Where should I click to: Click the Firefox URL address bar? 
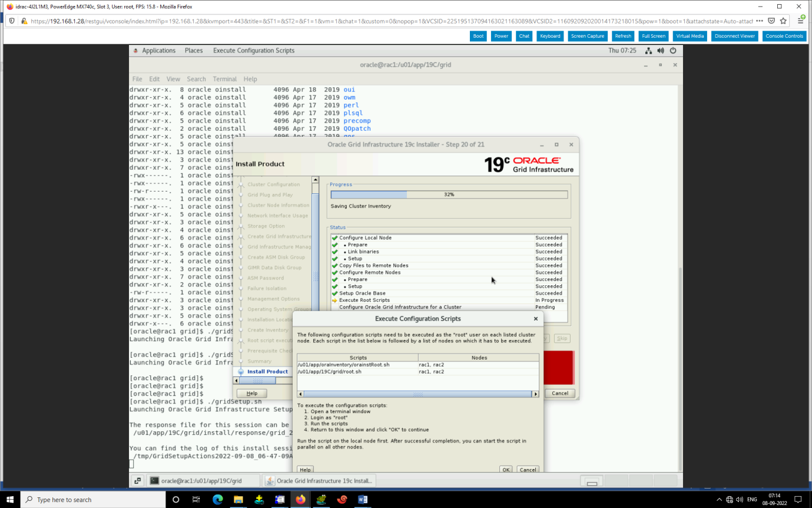(391, 21)
